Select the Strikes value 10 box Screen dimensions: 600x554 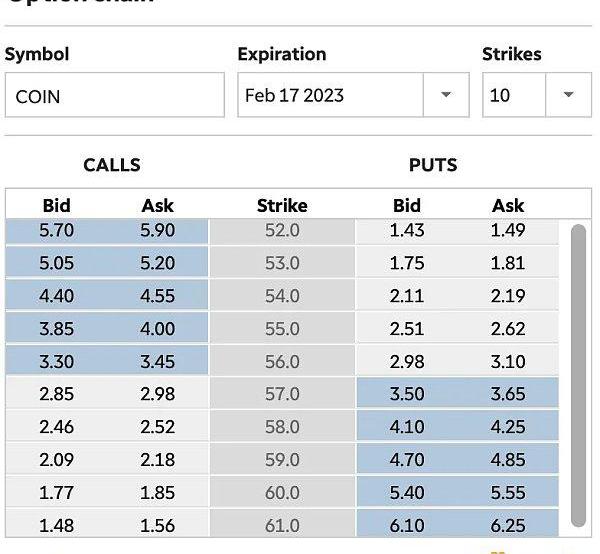514,95
